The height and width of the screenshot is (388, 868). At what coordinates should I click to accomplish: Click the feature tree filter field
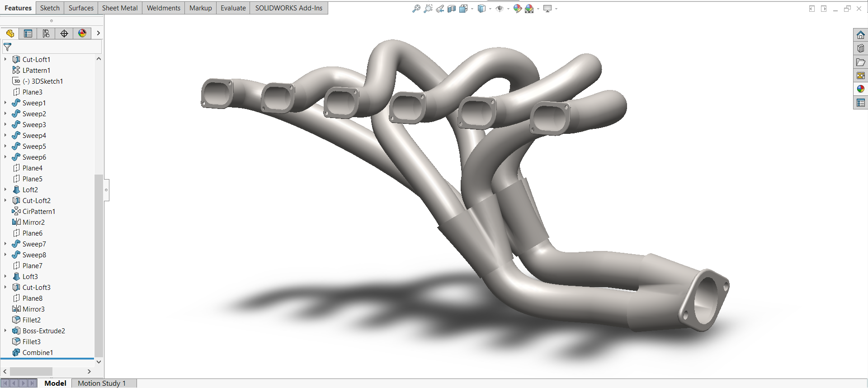click(52, 47)
